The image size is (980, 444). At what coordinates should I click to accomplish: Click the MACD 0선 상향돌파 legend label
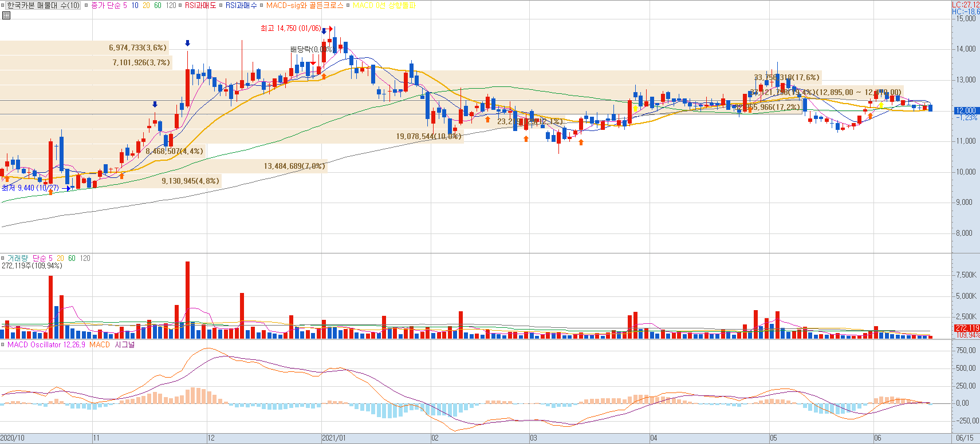[384, 5]
